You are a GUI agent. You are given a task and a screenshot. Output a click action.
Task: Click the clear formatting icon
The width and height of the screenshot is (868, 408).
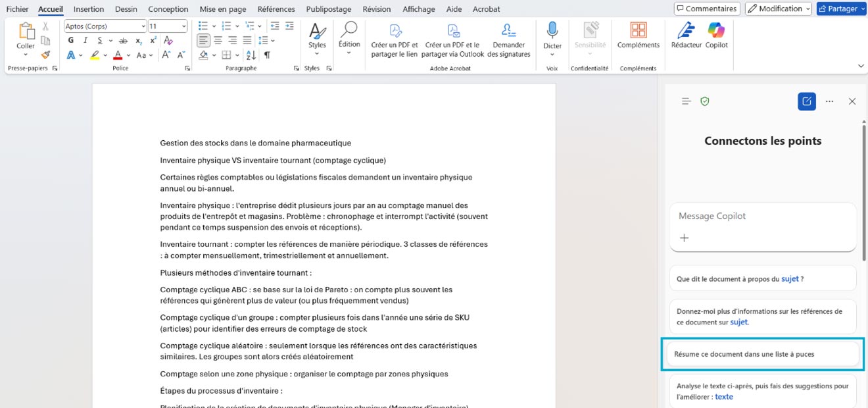point(168,41)
